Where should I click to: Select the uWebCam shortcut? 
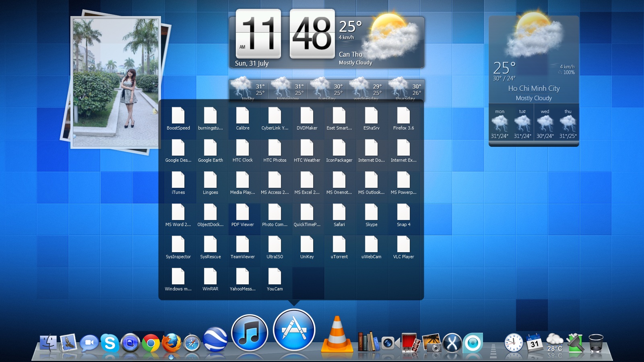[x=372, y=248]
